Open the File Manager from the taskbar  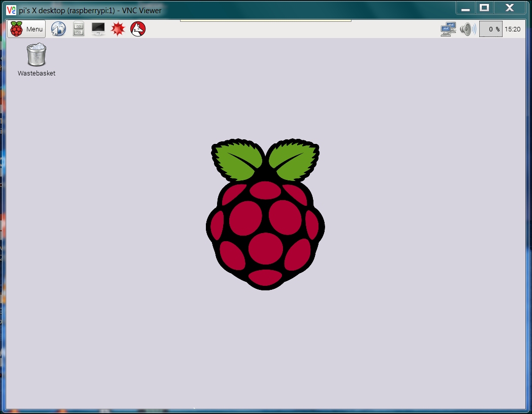pos(78,29)
